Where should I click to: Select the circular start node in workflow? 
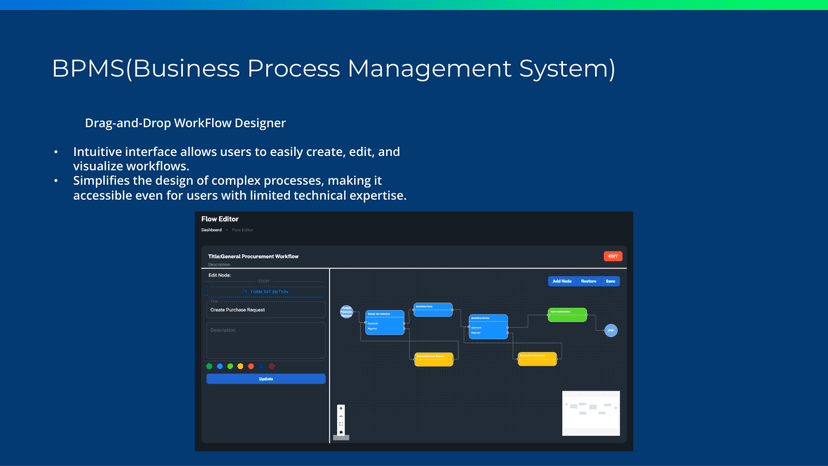[347, 312]
